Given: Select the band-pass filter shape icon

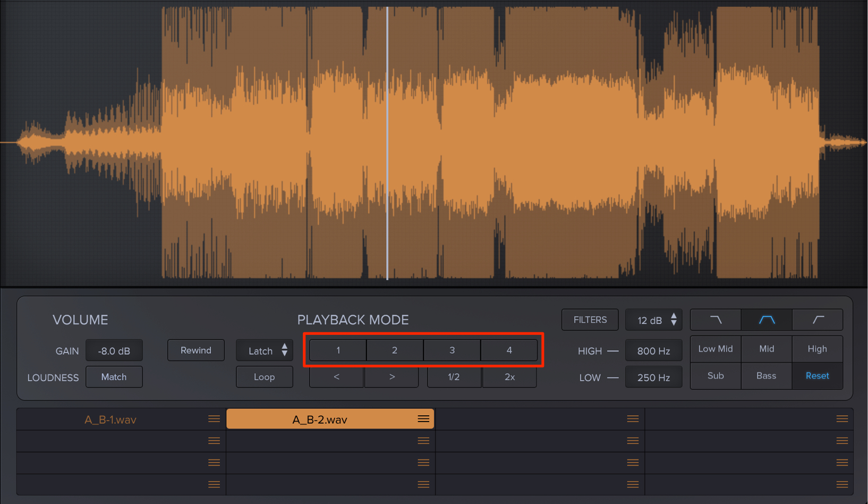Looking at the screenshot, I should tap(767, 320).
